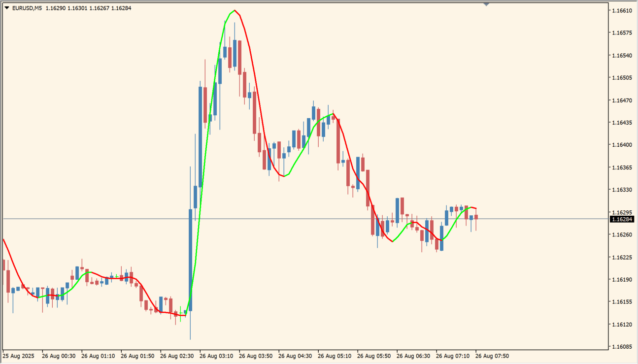This screenshot has height=364, width=638.
Task: Click the 1.16190 price scale label
Action: [622, 279]
